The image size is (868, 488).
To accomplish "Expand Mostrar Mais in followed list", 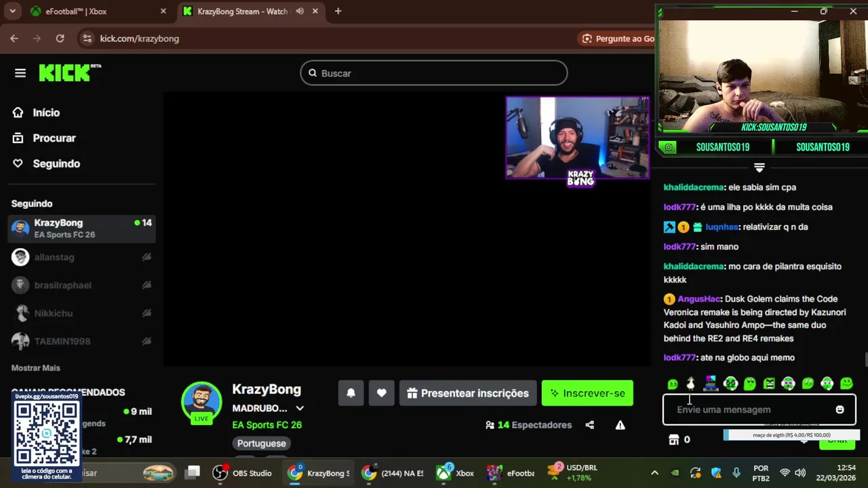I will pos(36,367).
